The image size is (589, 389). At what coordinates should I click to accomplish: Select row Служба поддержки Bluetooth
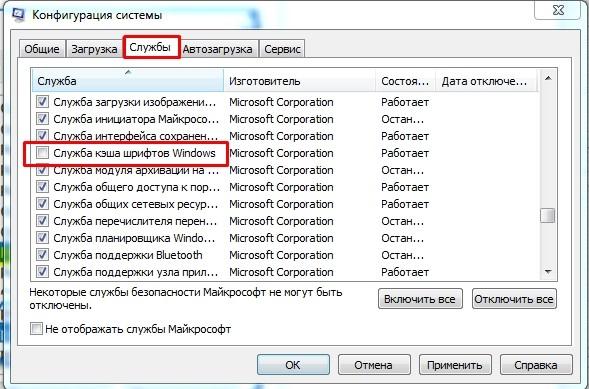coord(285,255)
